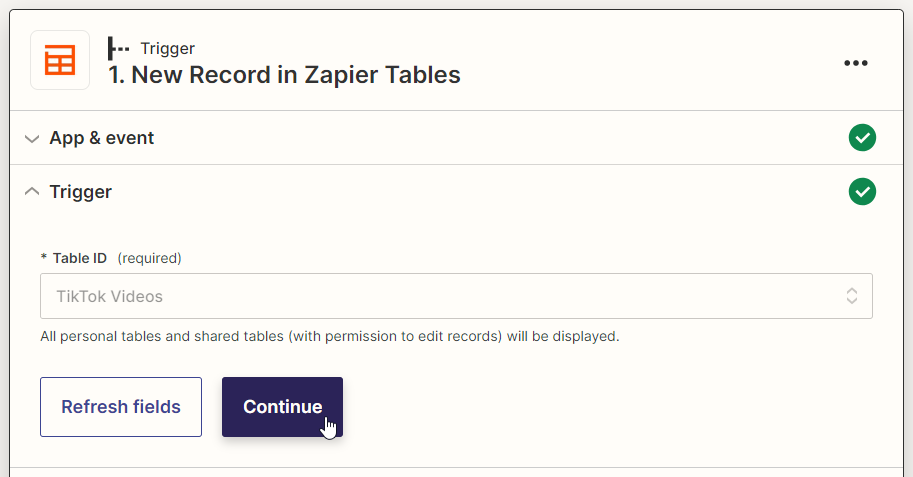Click the bold Trigger section heading
Image resolution: width=913 pixels, height=477 pixels.
pyautogui.click(x=81, y=191)
